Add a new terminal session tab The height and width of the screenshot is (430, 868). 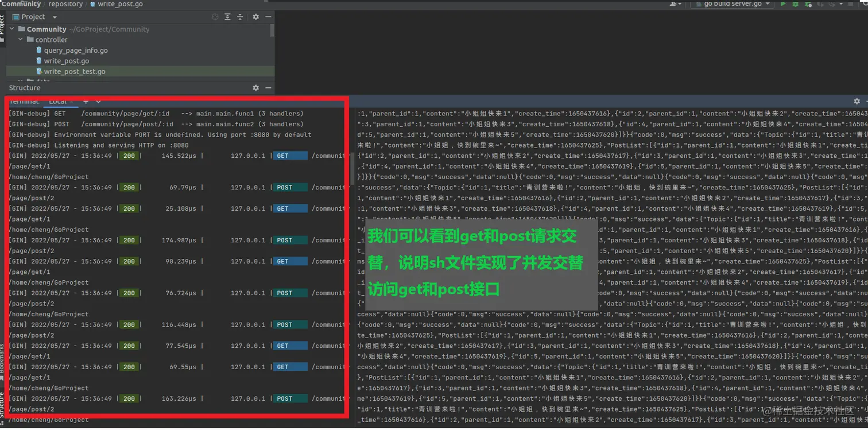click(x=86, y=102)
